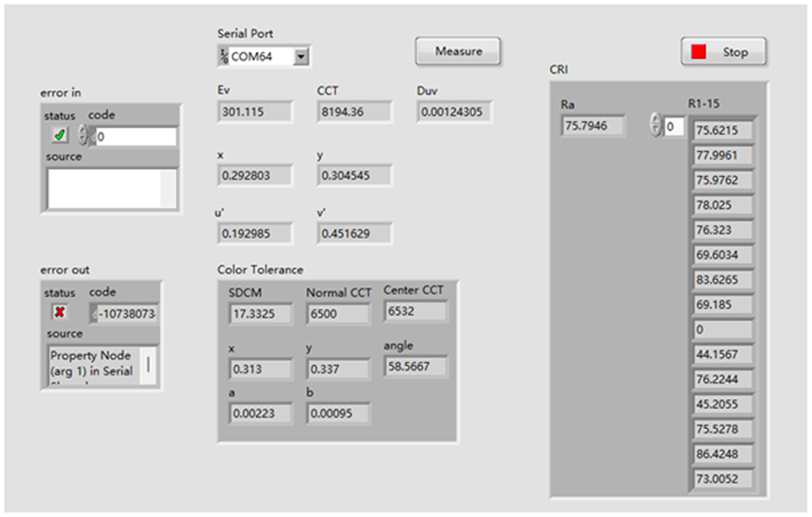812x517 pixels.
Task: Toggle the green checkmark status in error in
Action: [60, 136]
